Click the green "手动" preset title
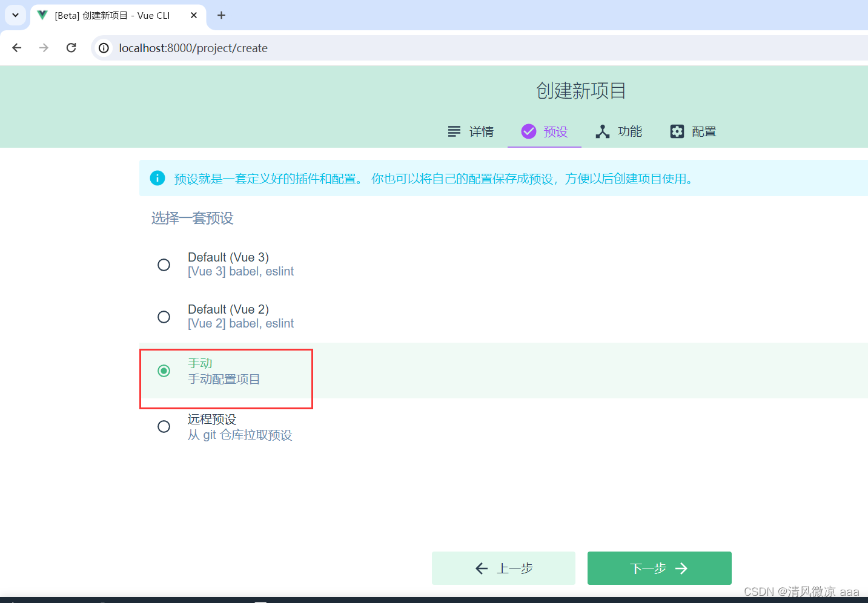 [x=200, y=363]
